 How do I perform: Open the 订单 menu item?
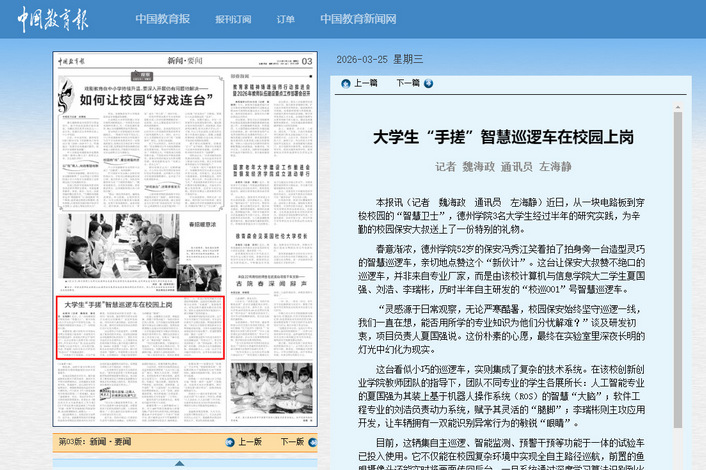coord(286,19)
